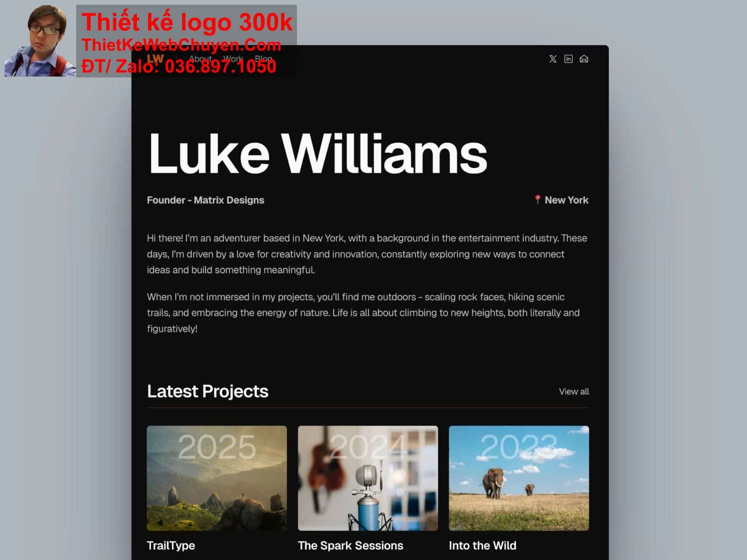Click the View all link

(574, 392)
